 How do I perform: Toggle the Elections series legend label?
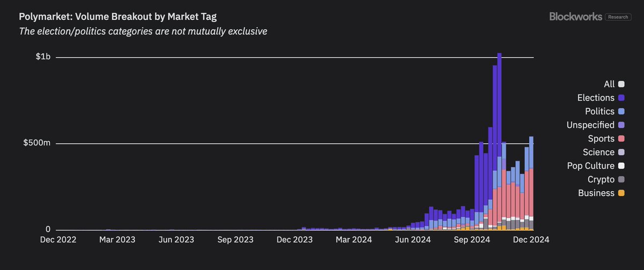pos(596,98)
